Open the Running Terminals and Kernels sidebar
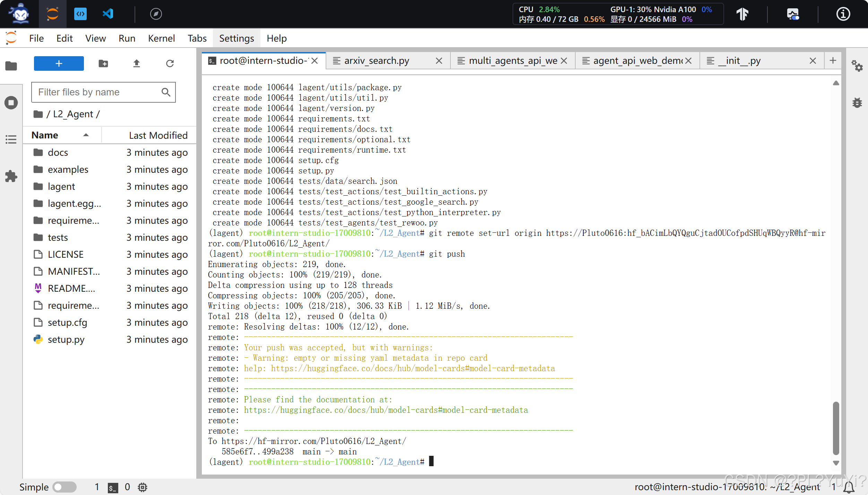Viewport: 868px width, 495px height. 11,103
